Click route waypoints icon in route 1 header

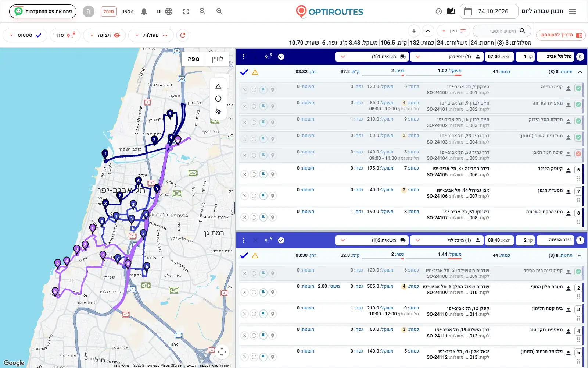[x=269, y=240]
